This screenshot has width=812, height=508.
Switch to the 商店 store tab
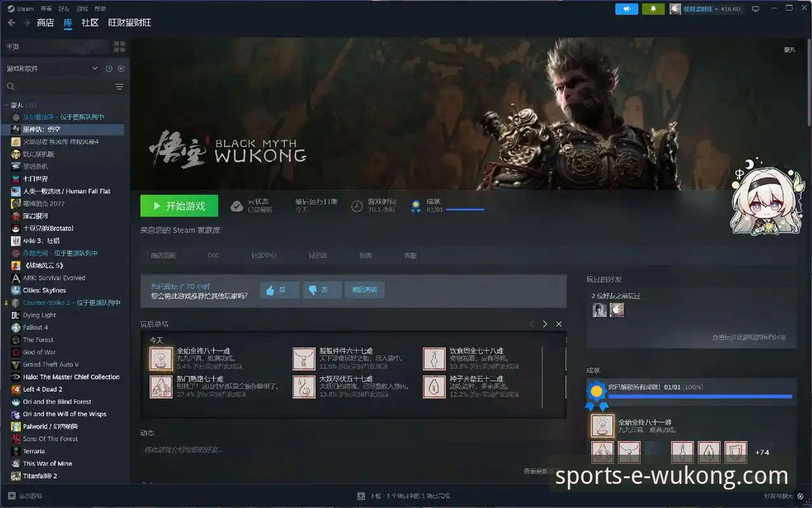pos(45,23)
